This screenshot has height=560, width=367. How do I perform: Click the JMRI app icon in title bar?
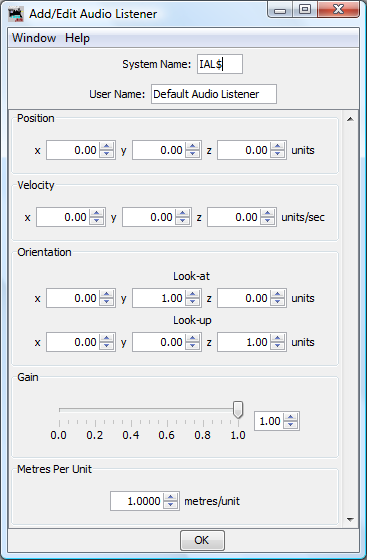pos(16,14)
